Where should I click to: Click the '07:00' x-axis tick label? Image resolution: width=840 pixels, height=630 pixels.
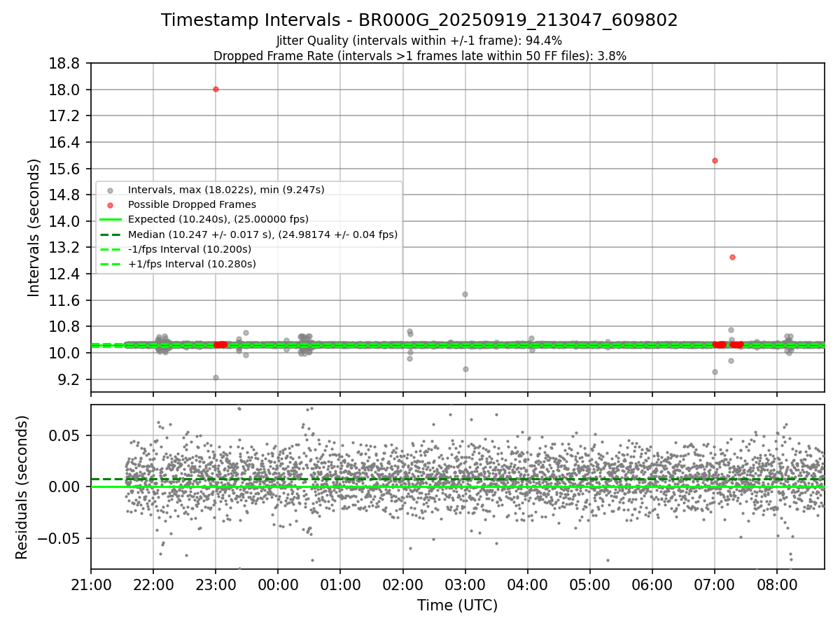(x=715, y=584)
